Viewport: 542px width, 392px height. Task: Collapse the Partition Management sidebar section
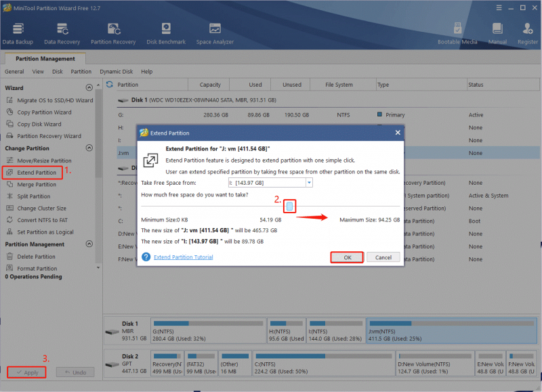[x=89, y=244]
